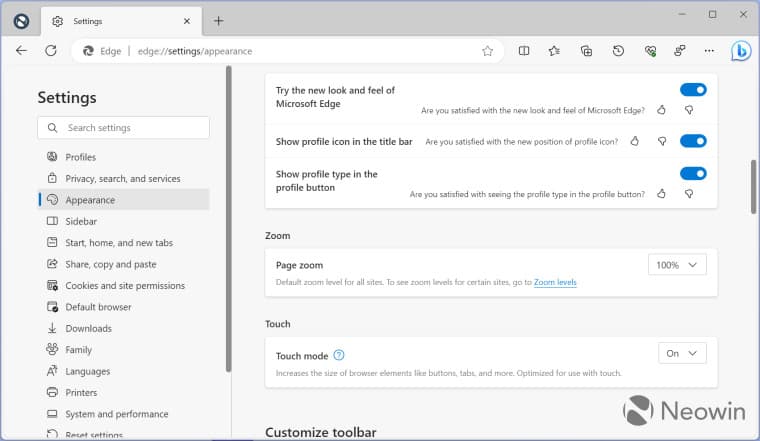This screenshot has height=441, width=760.
Task: Open the Zoom levels link
Action: coord(555,283)
